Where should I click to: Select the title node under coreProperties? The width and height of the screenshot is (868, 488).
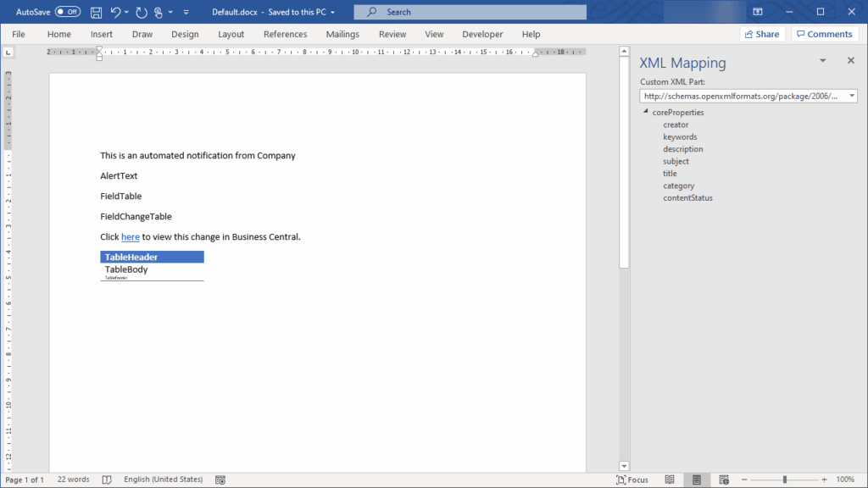(670, 173)
